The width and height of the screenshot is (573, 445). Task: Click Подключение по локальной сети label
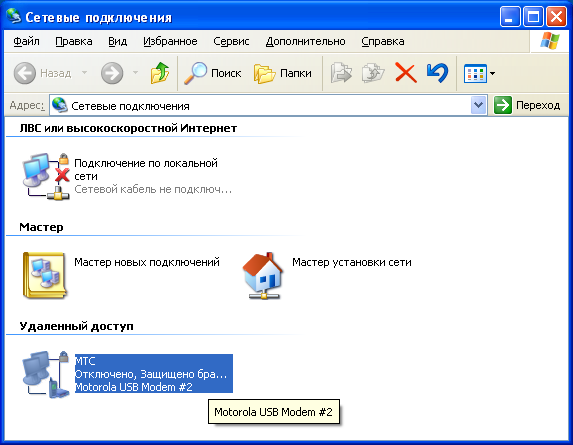click(146, 170)
